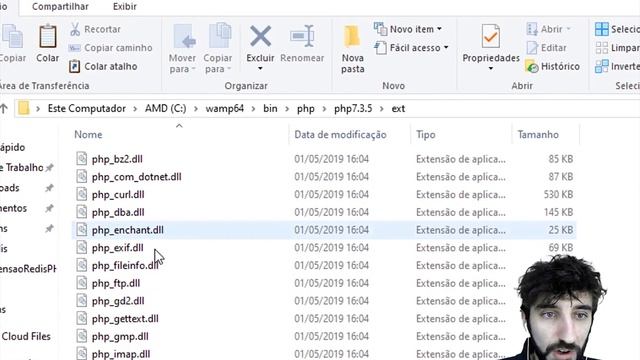Navigate to bin breadcrumb
640x360 pixels.
[270, 109]
